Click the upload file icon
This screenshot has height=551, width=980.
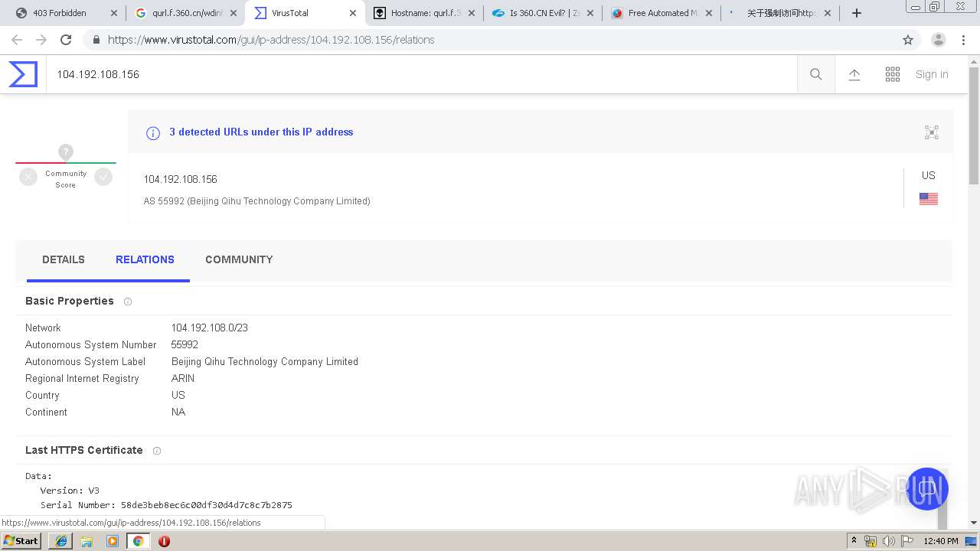[x=854, y=74]
